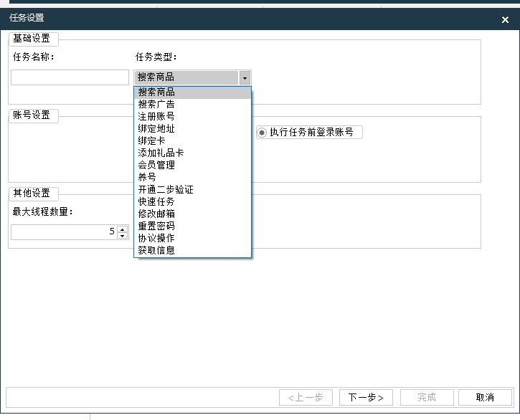520x420 pixels.
Task: Choose 开通二步验证 option
Action: 192,190
